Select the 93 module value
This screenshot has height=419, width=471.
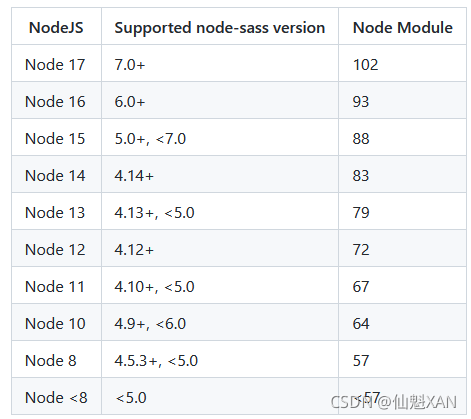click(361, 101)
